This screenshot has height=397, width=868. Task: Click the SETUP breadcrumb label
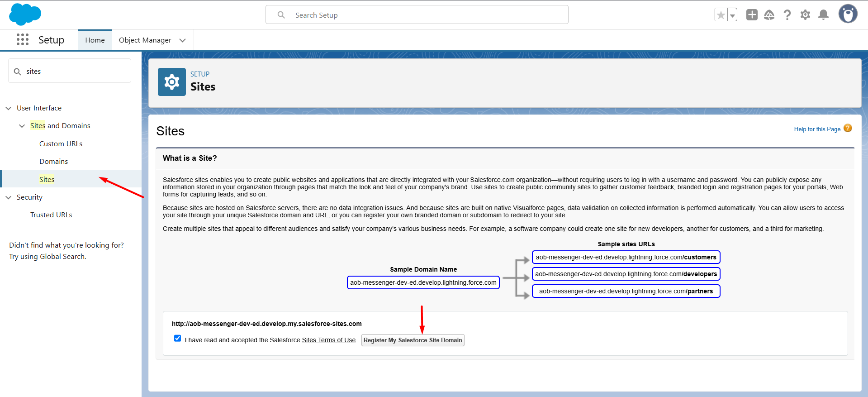[x=200, y=74]
